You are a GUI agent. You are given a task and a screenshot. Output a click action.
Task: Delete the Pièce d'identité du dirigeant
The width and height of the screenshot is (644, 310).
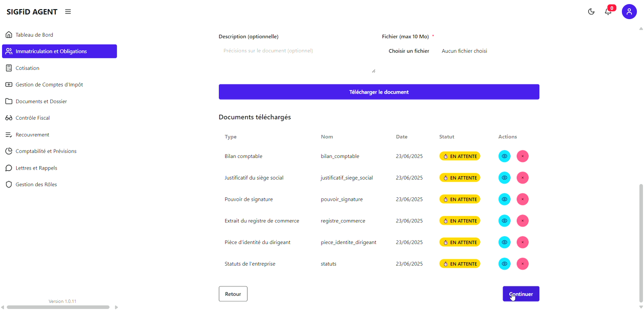tap(522, 243)
